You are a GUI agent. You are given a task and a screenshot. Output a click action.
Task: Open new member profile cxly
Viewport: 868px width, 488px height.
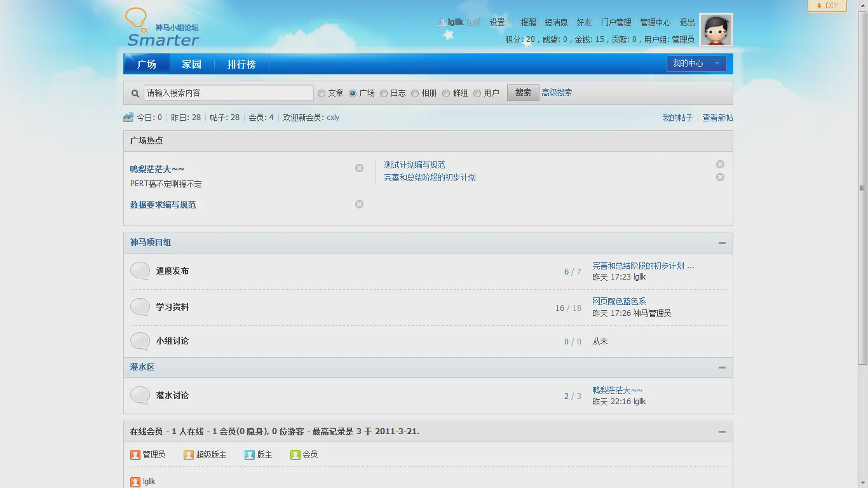point(333,118)
